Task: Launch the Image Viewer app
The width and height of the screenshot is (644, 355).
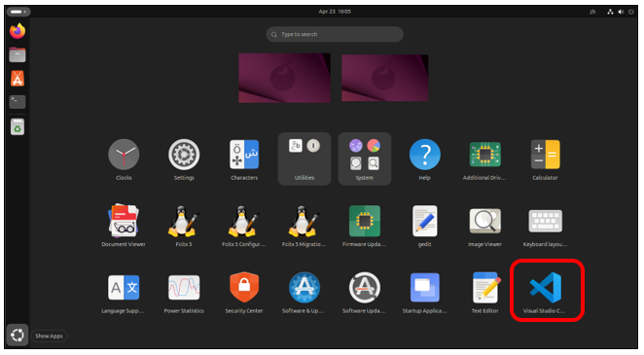Action: click(484, 226)
